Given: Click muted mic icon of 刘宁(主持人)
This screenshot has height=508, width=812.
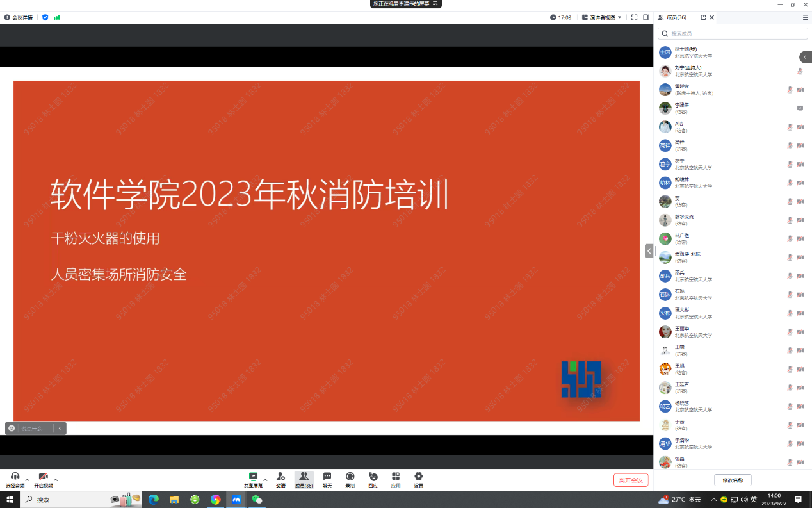Looking at the screenshot, I should click(800, 71).
